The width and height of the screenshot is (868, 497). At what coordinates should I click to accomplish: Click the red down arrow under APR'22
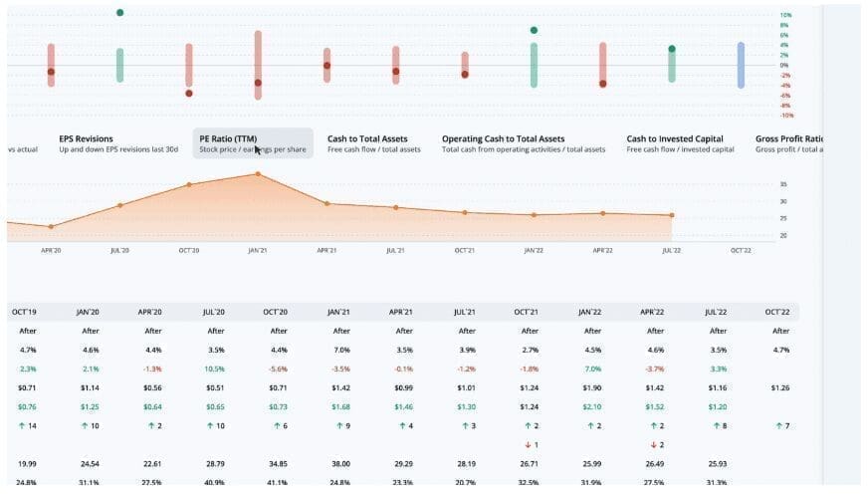click(x=652, y=444)
